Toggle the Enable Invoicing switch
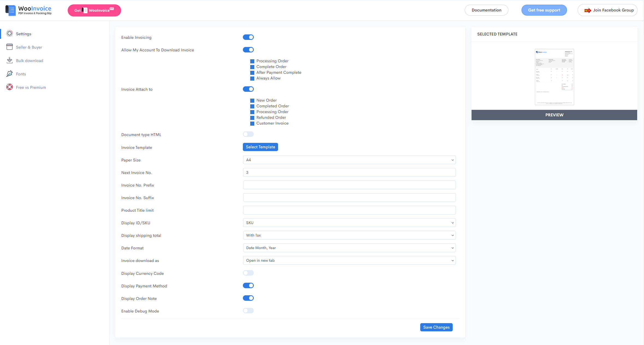Screen dimensions: 644x345 [248, 37]
